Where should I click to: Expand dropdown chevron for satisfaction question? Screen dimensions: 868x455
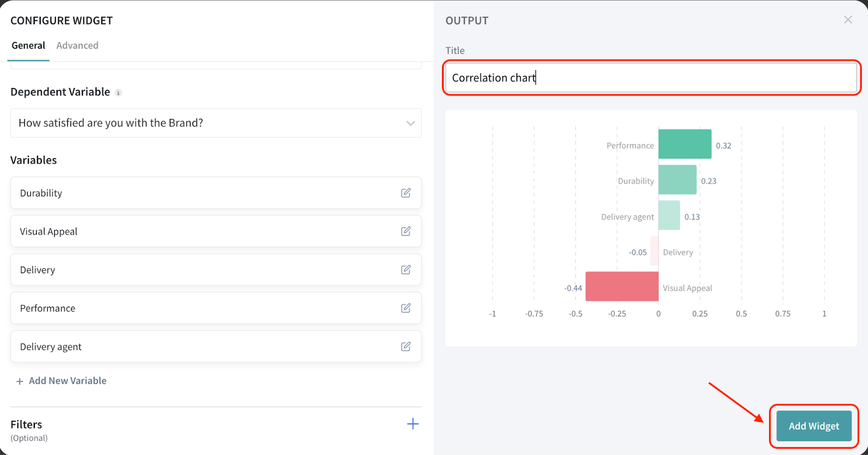tap(411, 123)
